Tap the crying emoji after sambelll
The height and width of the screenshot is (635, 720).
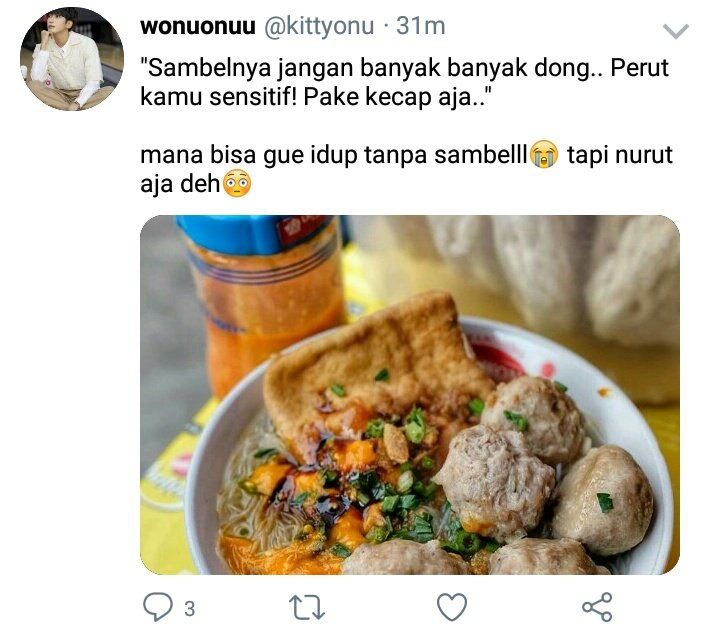pos(544,155)
